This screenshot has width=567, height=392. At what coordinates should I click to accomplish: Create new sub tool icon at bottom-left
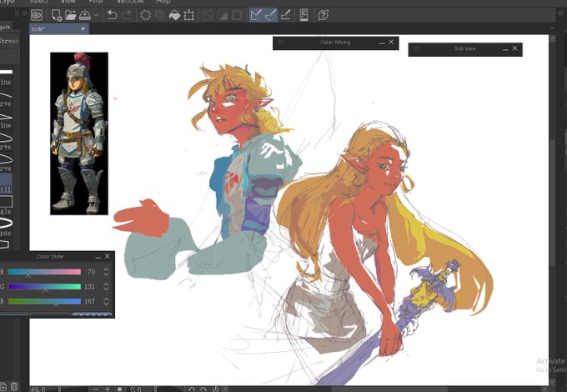click(3, 387)
